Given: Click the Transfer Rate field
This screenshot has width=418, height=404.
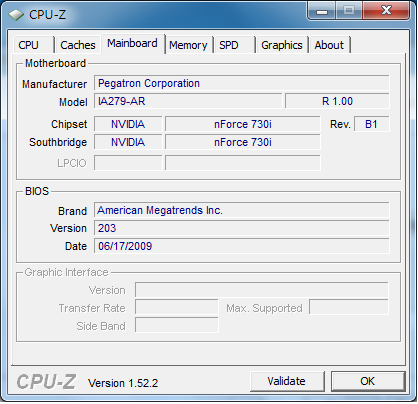Looking at the screenshot, I should (177, 308).
